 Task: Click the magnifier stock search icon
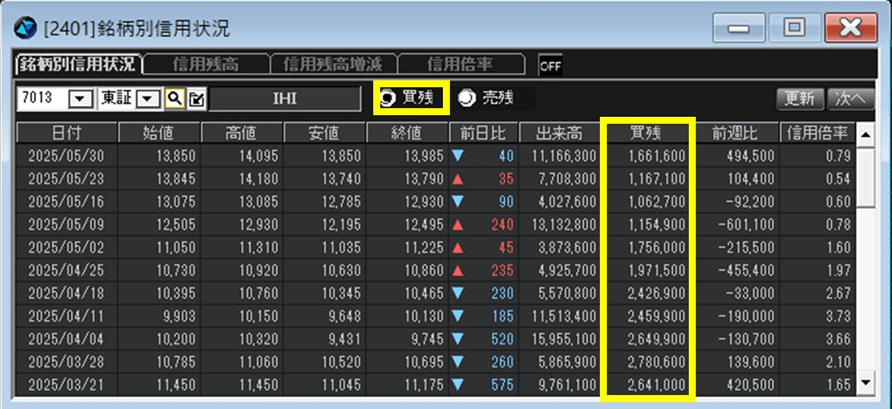pyautogui.click(x=175, y=98)
